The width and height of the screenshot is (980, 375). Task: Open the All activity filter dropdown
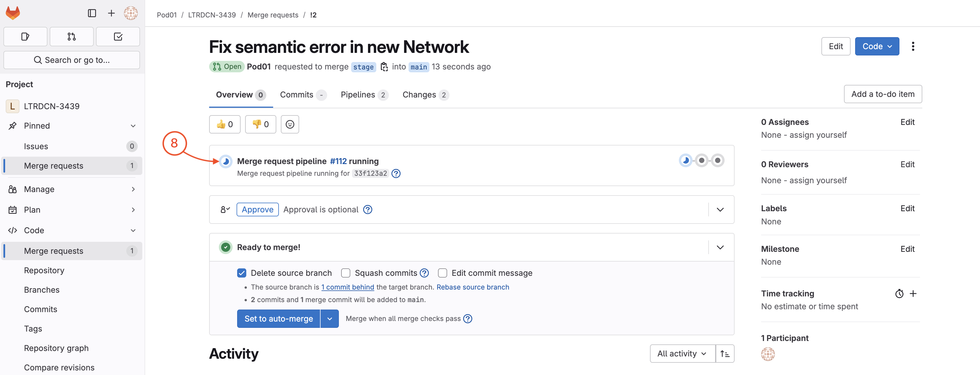(682, 354)
